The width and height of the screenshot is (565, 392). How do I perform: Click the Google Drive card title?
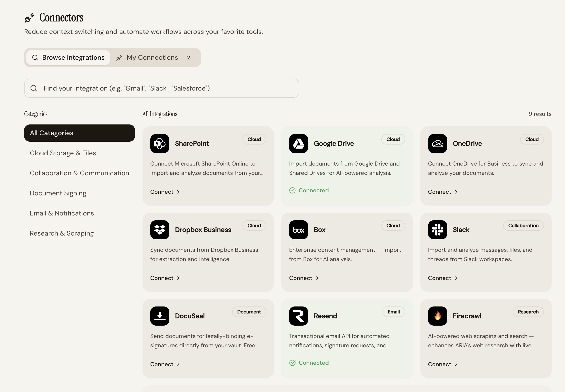tap(334, 143)
